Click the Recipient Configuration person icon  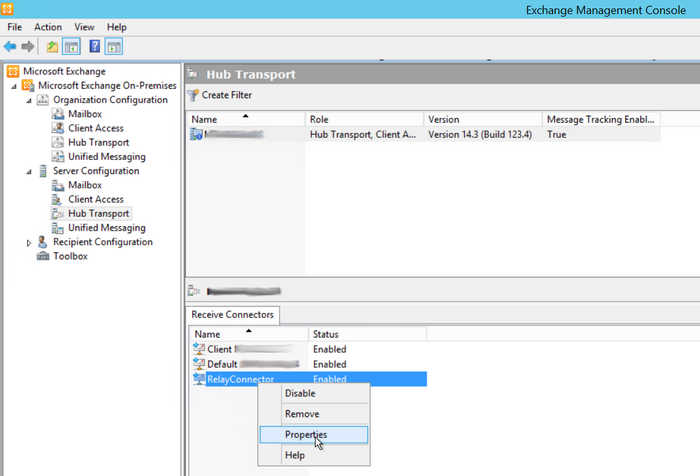(x=42, y=242)
